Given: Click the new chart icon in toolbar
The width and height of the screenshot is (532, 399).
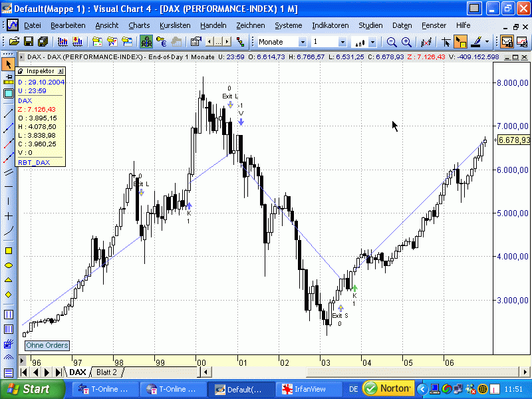Looking at the screenshot, I should 63,42.
